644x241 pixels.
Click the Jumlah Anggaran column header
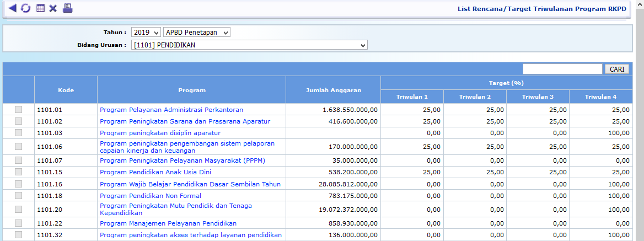tap(333, 90)
